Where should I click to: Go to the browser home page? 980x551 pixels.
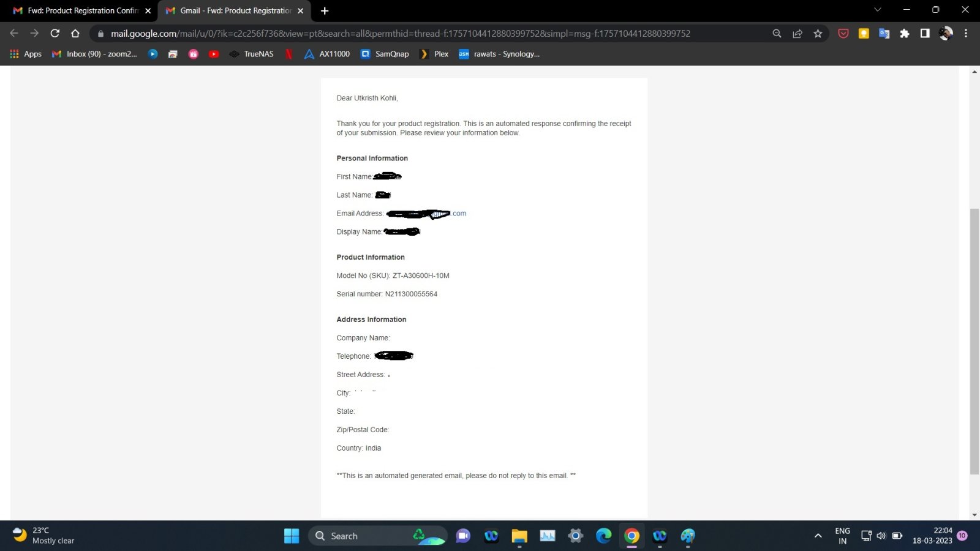click(75, 34)
